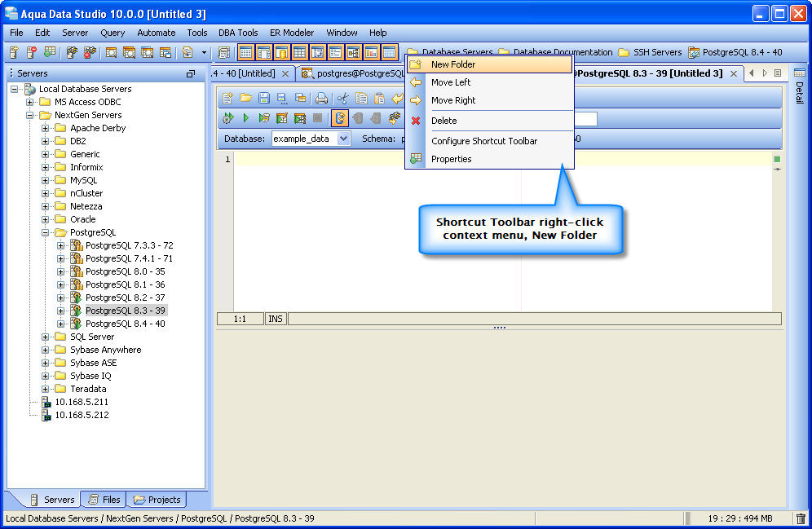Click the Paste clipboard icon
This screenshot has height=529, width=812.
379,98
